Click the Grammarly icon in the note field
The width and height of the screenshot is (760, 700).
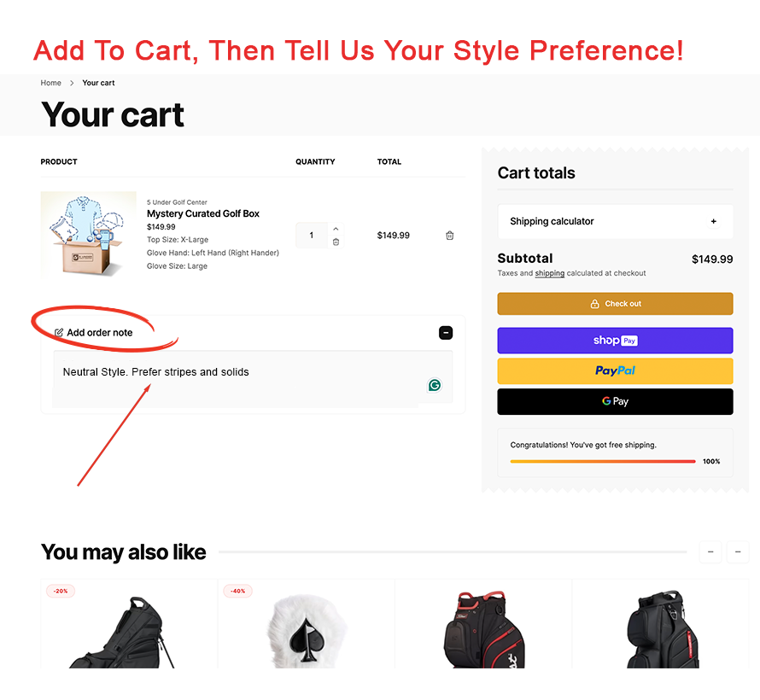[435, 386]
